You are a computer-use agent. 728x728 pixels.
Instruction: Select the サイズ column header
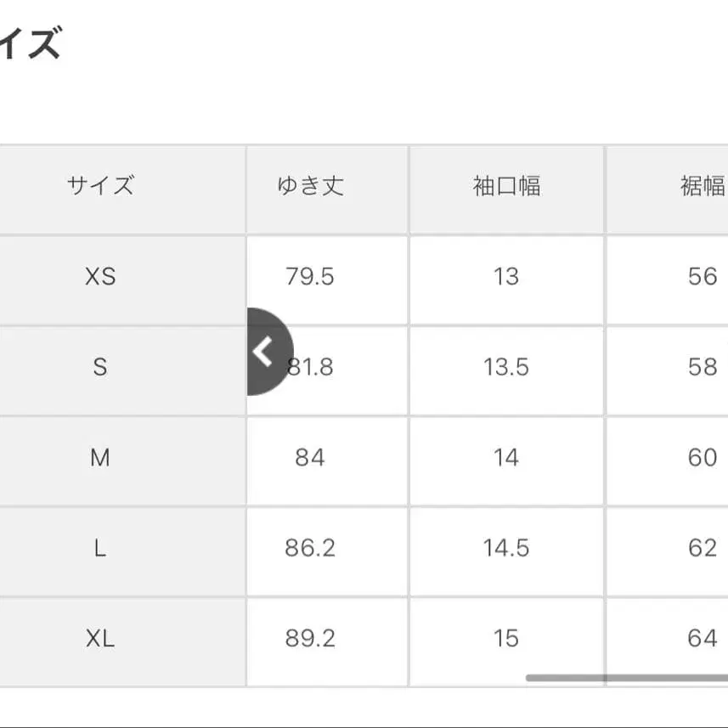pos(101,185)
